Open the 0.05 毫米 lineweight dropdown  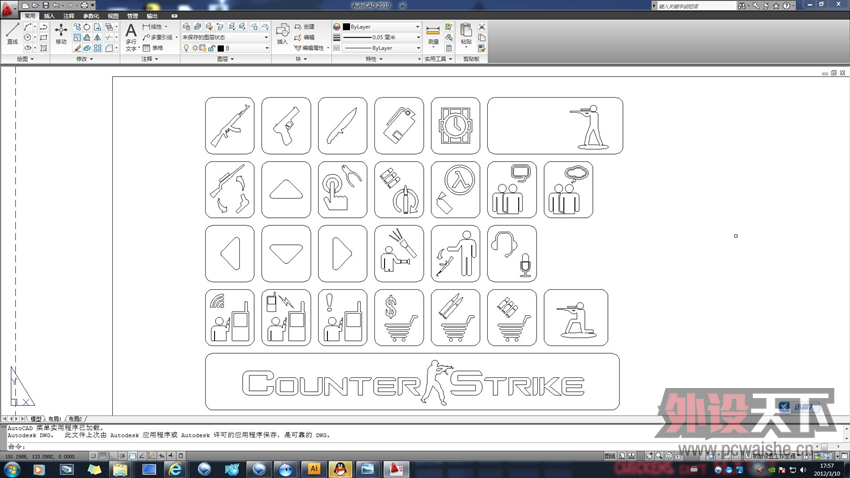click(x=382, y=37)
